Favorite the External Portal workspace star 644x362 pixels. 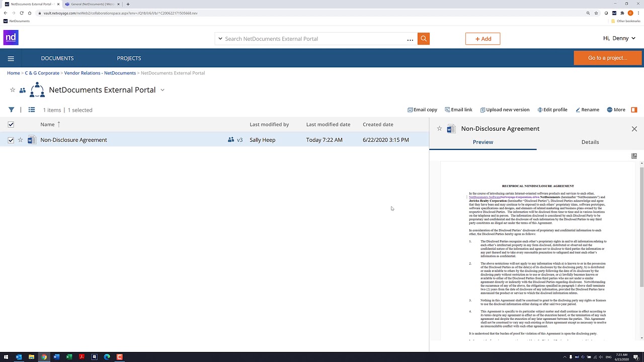click(13, 90)
